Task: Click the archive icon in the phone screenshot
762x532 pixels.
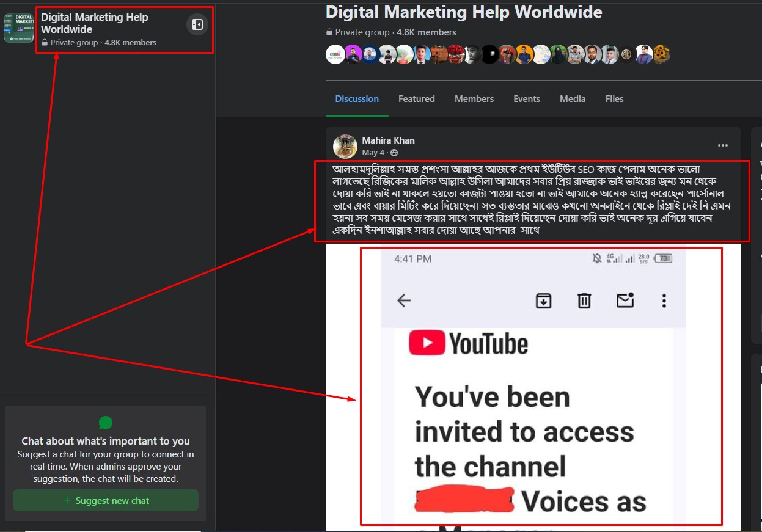Action: (544, 301)
